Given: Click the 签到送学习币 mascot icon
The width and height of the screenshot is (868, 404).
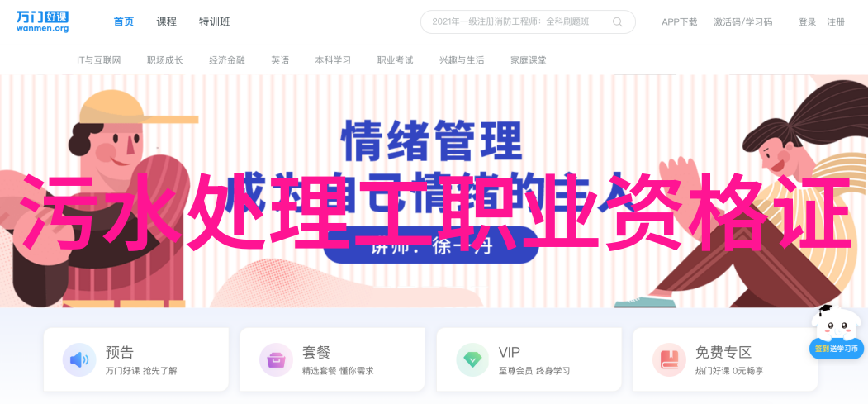Looking at the screenshot, I should pyautogui.click(x=837, y=332).
